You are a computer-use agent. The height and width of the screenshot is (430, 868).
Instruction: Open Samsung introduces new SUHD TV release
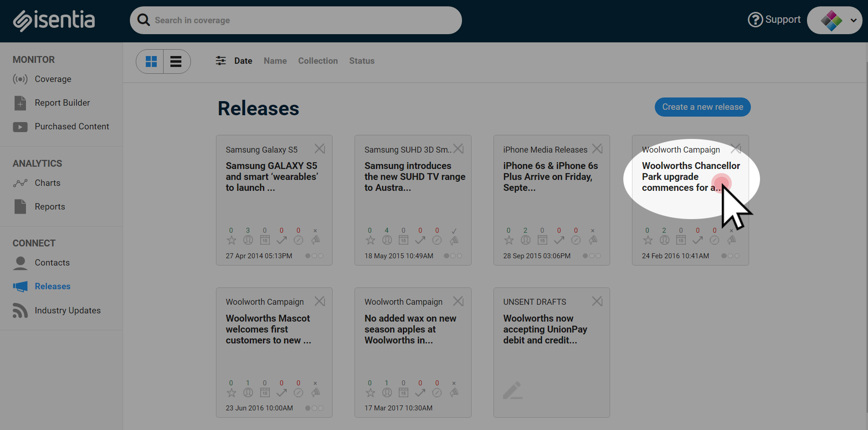pyautogui.click(x=415, y=177)
